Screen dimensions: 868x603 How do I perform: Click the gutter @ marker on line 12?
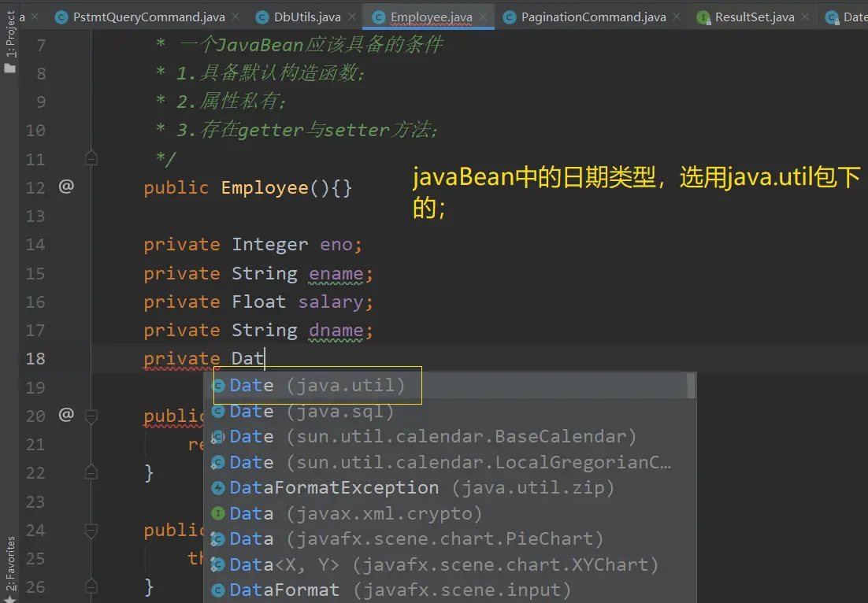tap(66, 187)
